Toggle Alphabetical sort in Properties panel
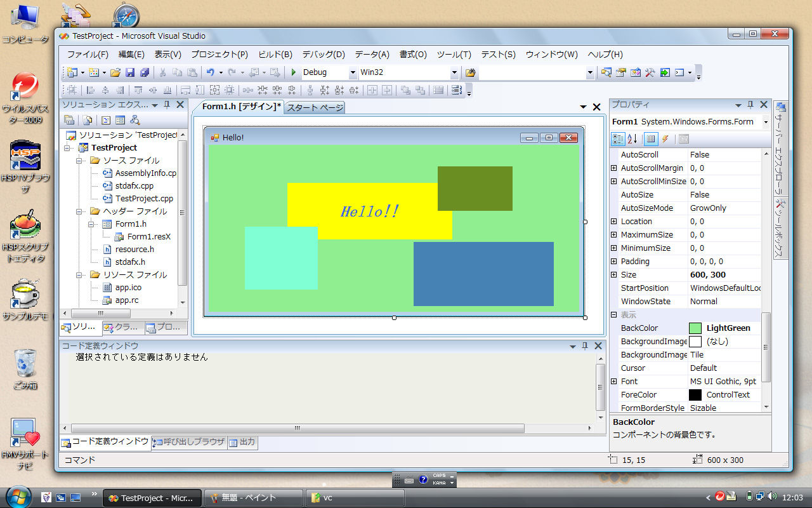812x508 pixels. click(632, 139)
